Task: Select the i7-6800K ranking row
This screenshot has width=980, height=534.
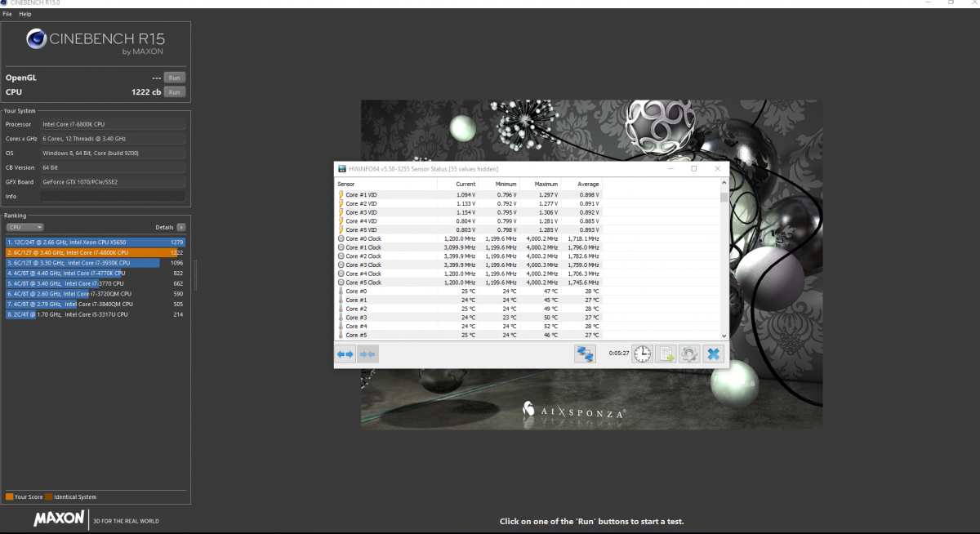Action: click(x=96, y=252)
